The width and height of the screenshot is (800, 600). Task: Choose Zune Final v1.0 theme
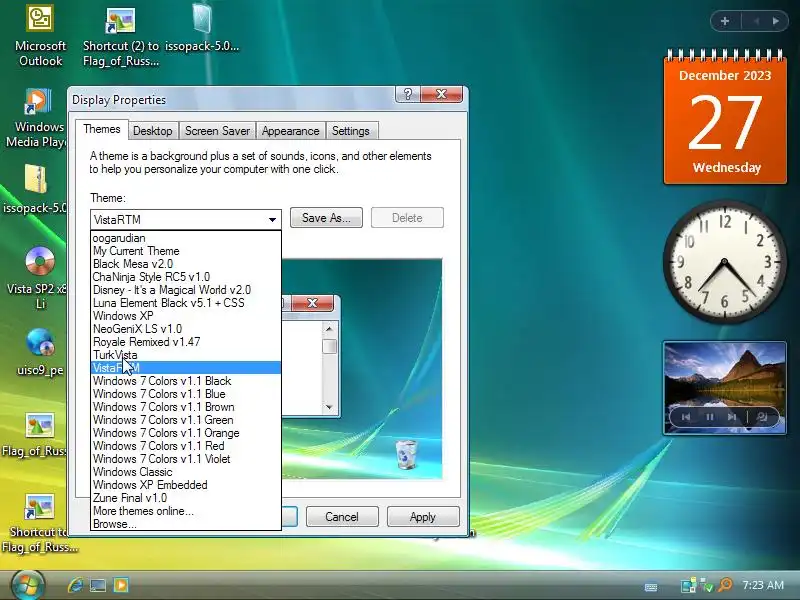(x=186, y=498)
